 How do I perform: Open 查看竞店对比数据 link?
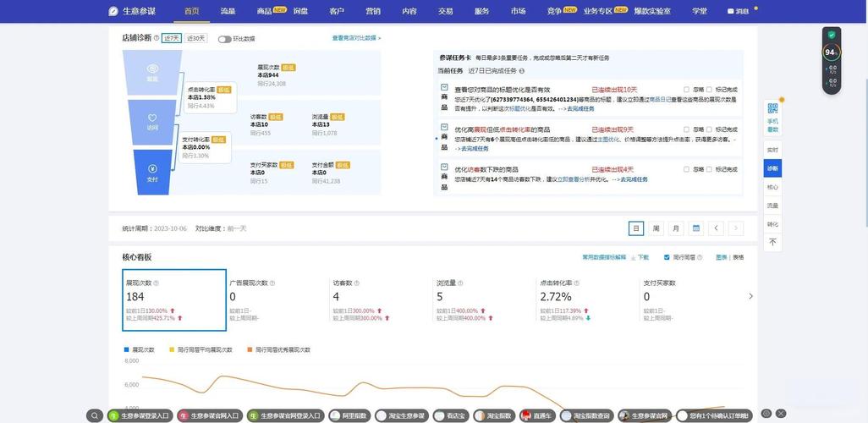(356, 38)
